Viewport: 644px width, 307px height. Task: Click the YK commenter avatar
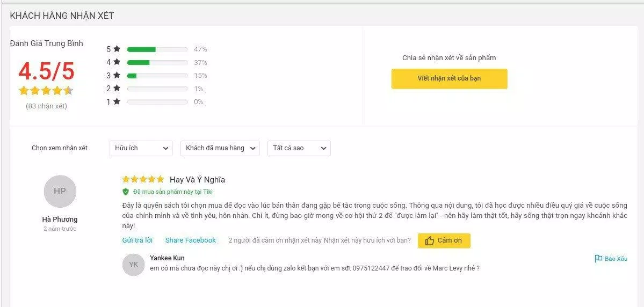[133, 265]
